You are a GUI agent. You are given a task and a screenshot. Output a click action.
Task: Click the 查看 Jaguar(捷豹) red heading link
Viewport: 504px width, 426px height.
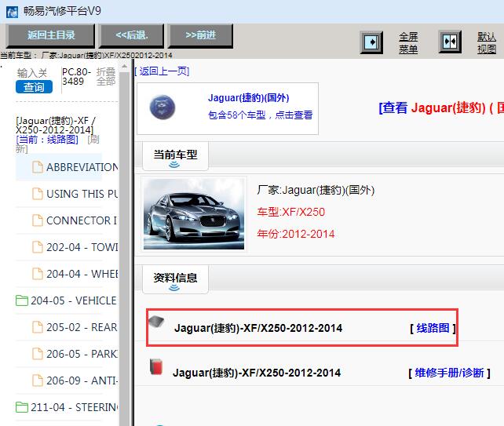coord(441,107)
